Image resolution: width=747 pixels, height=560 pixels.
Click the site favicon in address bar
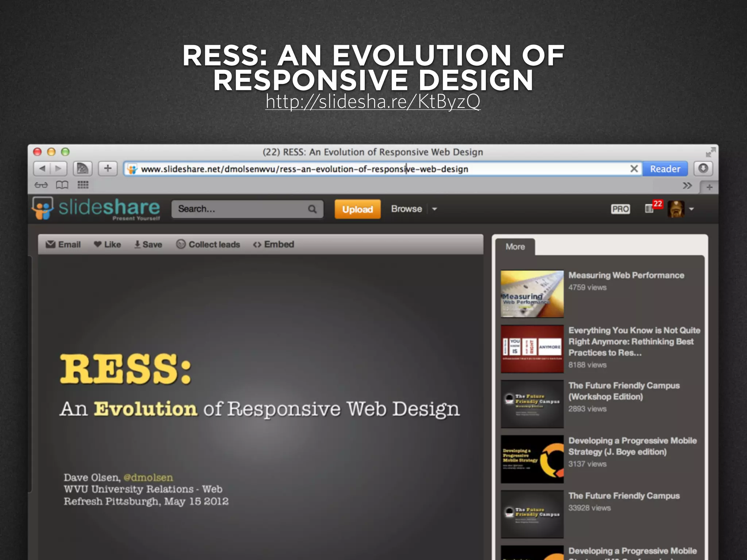(x=132, y=169)
